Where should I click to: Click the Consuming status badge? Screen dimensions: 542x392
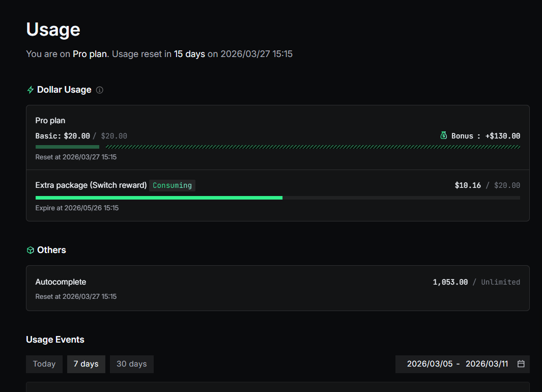(x=172, y=185)
